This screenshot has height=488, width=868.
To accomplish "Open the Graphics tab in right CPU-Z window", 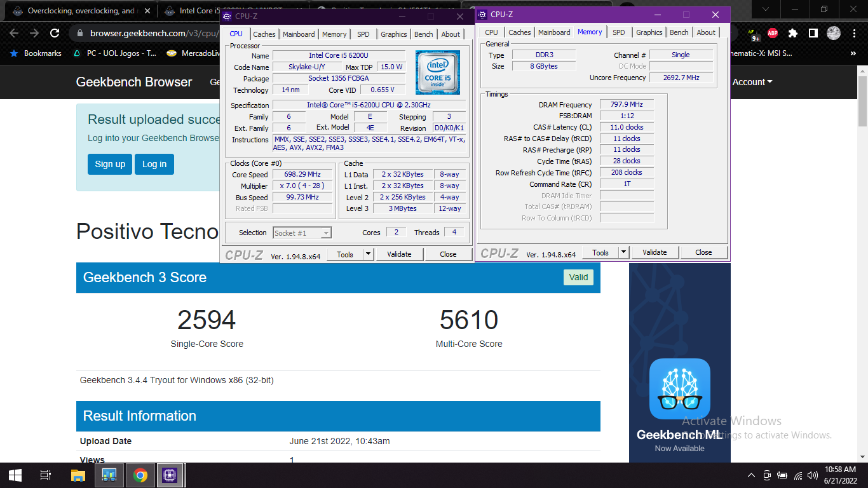I will click(x=649, y=32).
